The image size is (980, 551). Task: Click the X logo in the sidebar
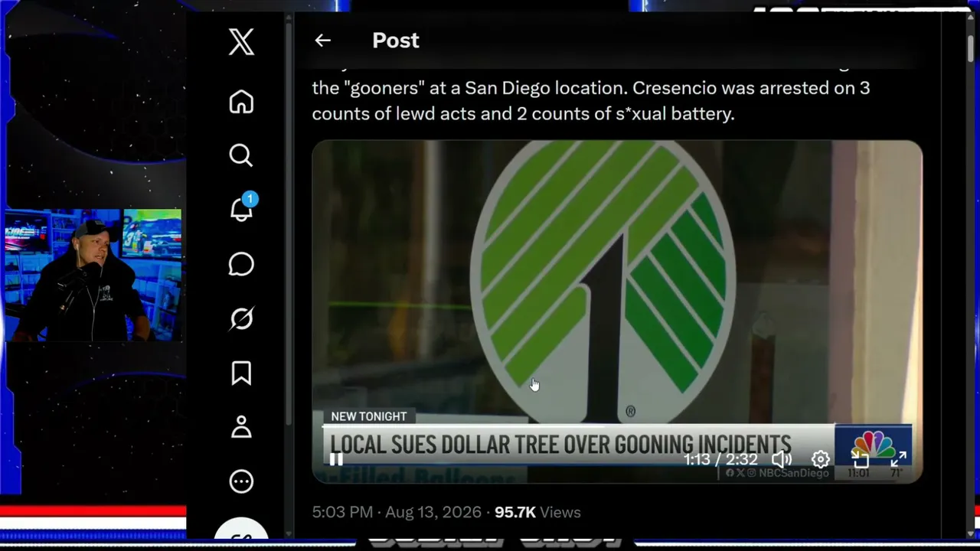tap(241, 41)
